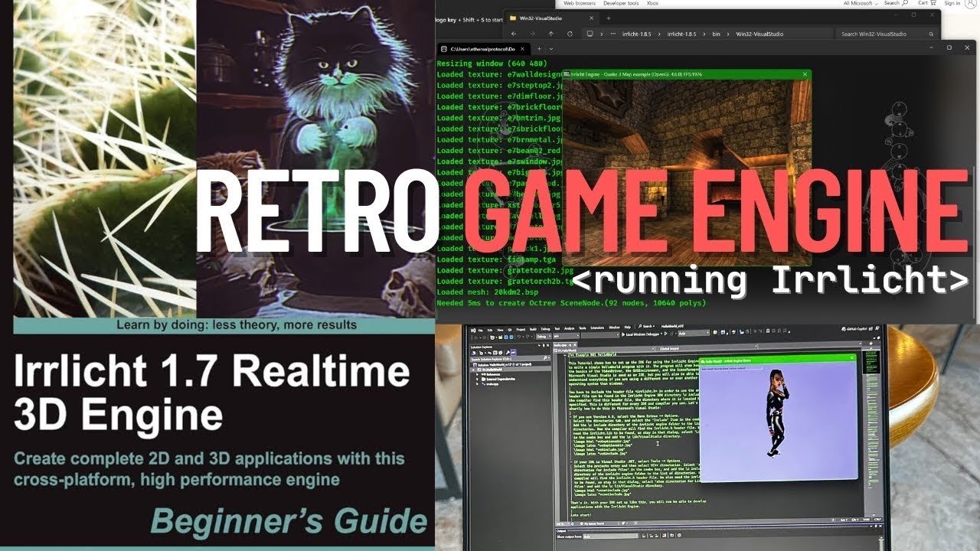Expand the All Microsoft dropdown
The image size is (980, 551).
(861, 3)
